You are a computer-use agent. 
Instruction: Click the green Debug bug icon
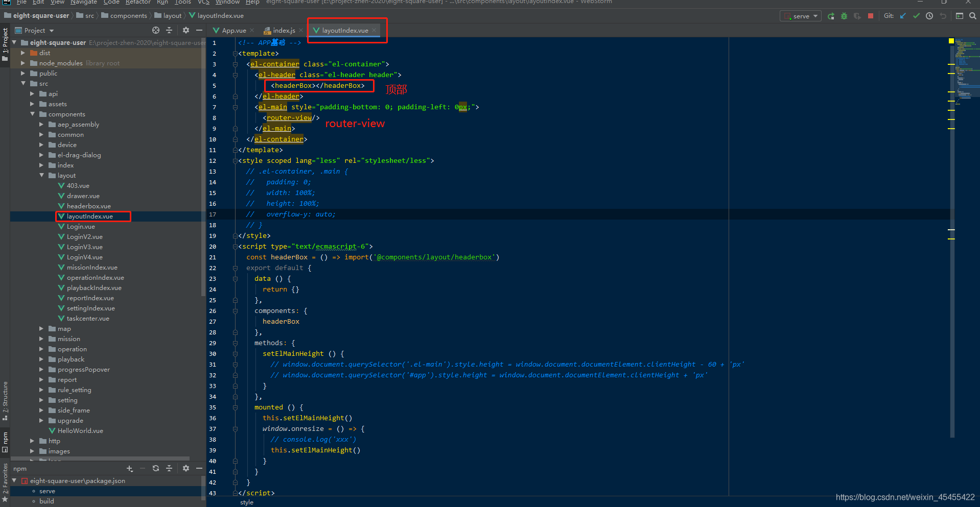point(844,16)
